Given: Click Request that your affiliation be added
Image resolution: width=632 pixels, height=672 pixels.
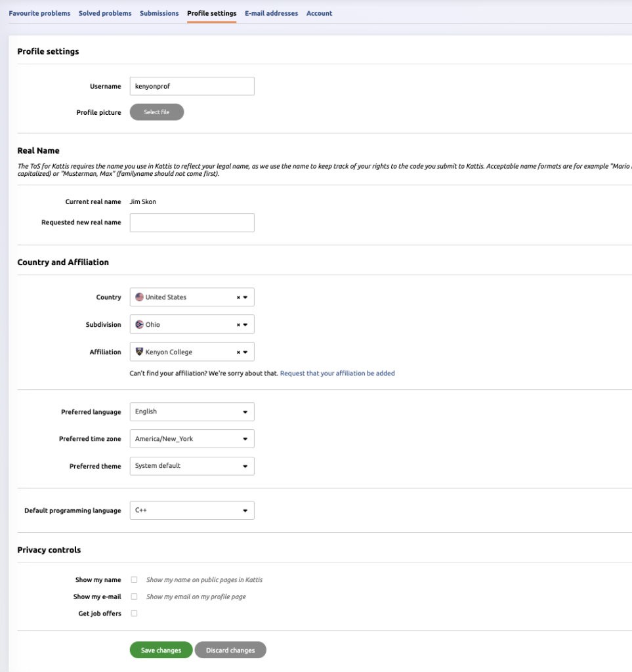Looking at the screenshot, I should click(x=337, y=373).
